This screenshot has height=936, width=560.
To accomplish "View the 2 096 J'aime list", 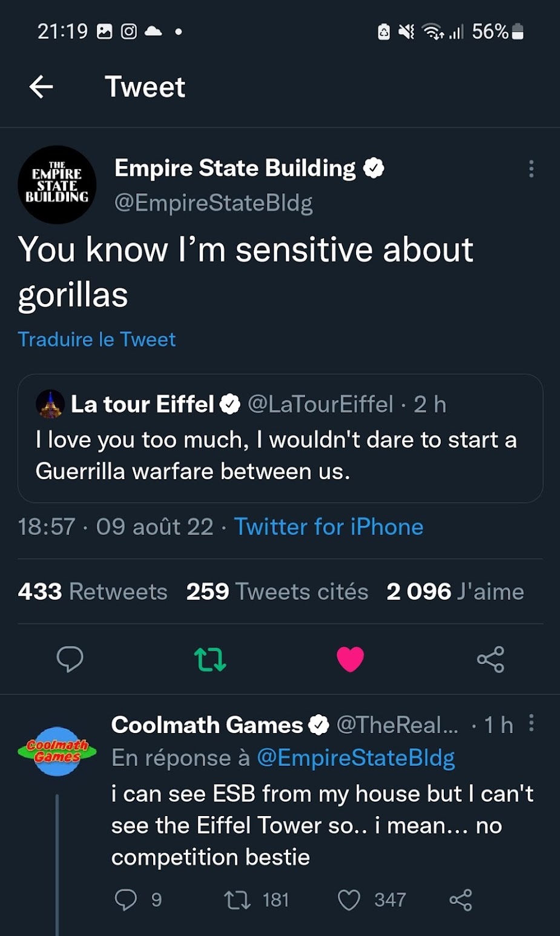I will pos(455,591).
